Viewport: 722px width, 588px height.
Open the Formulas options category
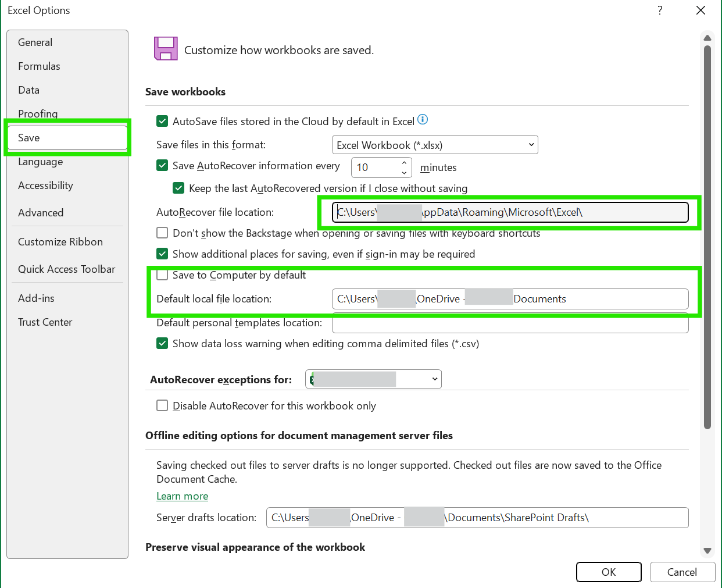point(67,66)
